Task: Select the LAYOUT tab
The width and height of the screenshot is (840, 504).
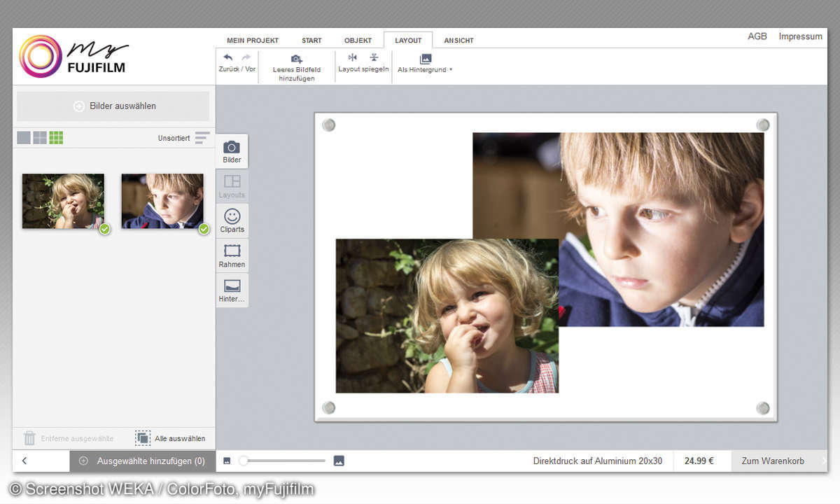Action: 408,41
